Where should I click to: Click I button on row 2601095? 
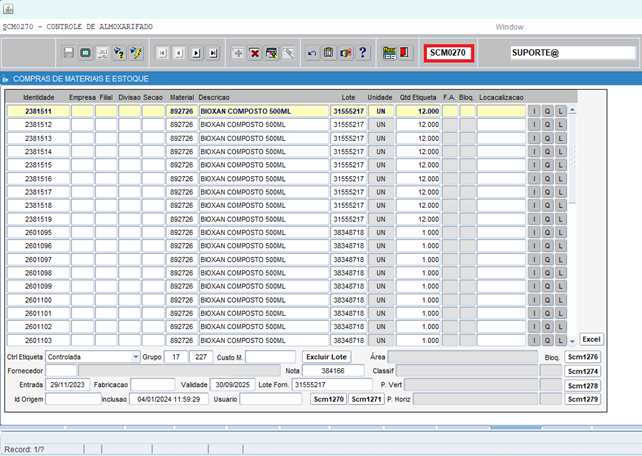[534, 233]
